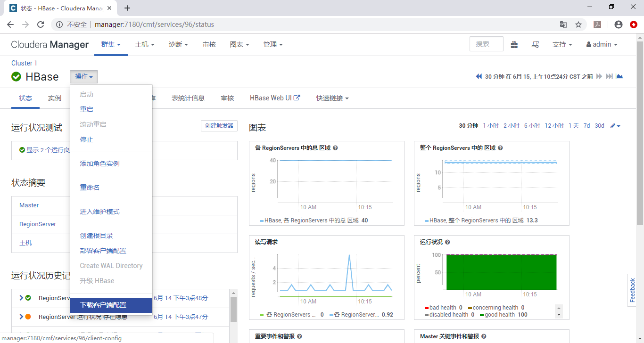The image size is (644, 343).
Task: Expand the first RegionServer health history row
Action: [x=21, y=298]
